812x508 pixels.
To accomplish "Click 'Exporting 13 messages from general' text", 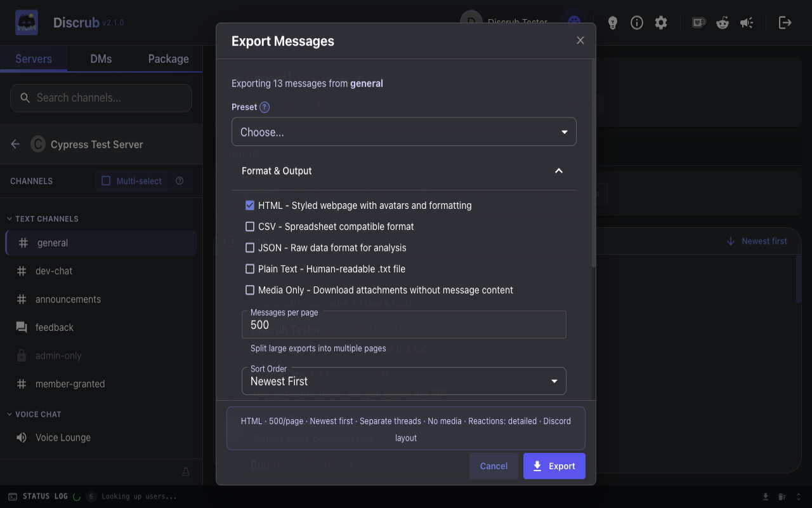I will (x=307, y=83).
